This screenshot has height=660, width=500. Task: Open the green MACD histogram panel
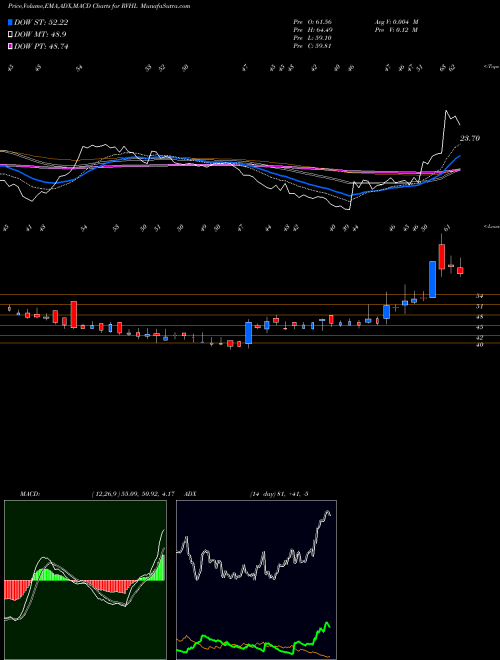85,580
